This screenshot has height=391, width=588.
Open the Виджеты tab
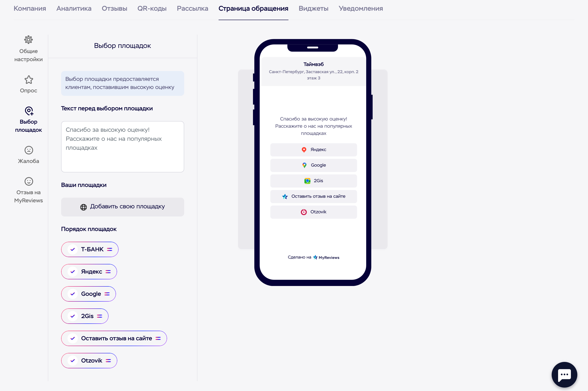coord(313,9)
